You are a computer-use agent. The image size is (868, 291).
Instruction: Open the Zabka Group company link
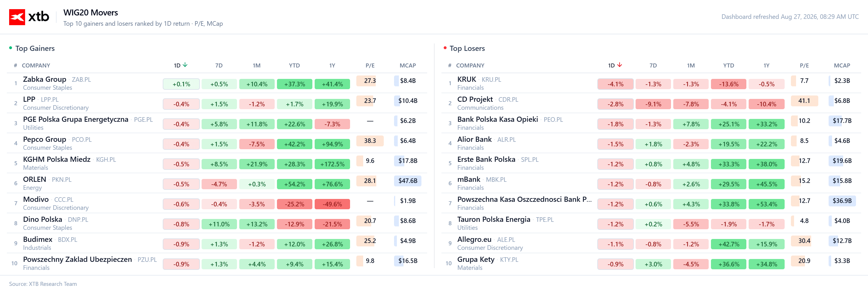(45, 79)
